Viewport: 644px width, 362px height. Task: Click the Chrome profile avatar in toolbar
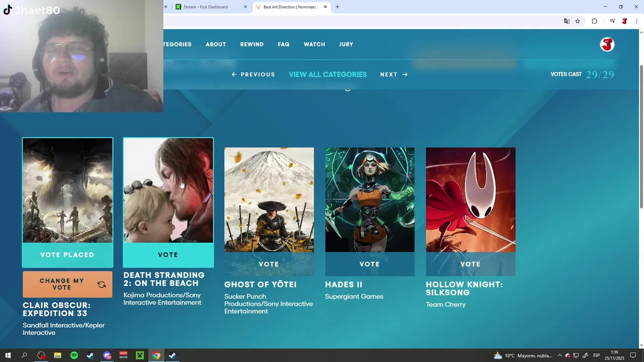click(x=624, y=21)
